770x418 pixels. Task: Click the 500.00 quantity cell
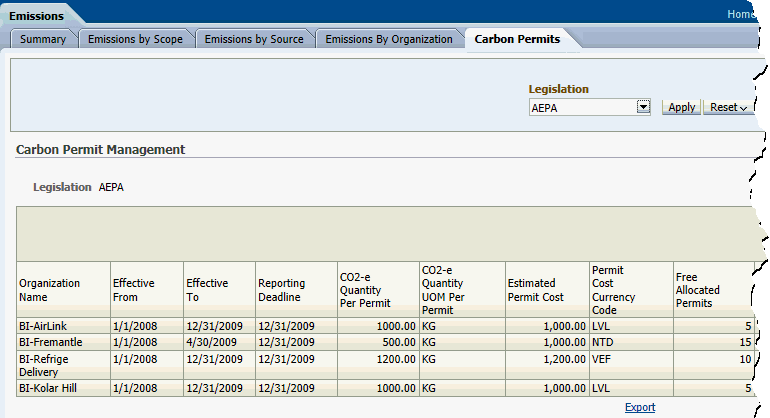click(379, 342)
